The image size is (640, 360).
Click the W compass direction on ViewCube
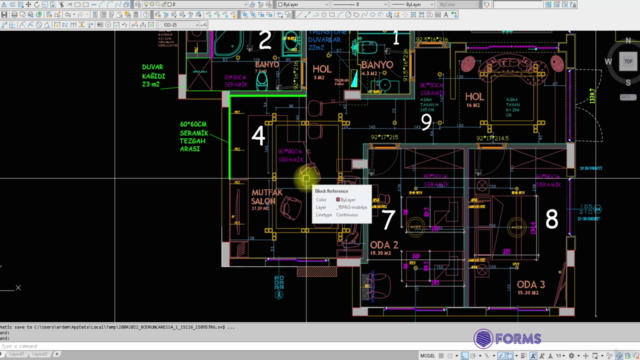(x=608, y=62)
